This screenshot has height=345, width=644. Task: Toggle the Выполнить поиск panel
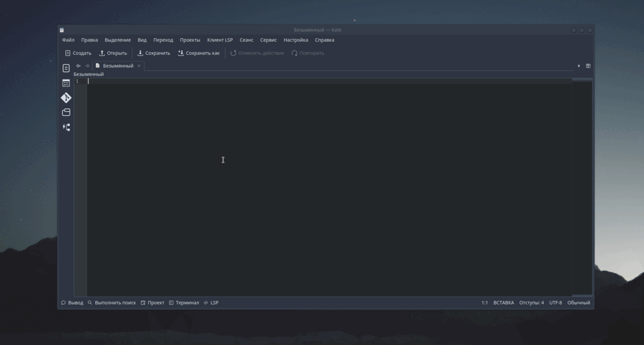click(x=112, y=303)
